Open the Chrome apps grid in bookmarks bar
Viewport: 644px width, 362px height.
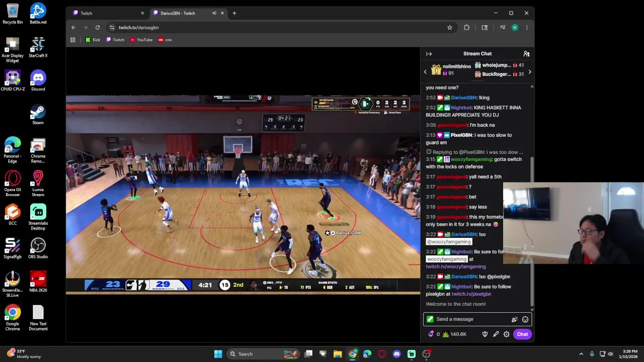pyautogui.click(x=73, y=40)
